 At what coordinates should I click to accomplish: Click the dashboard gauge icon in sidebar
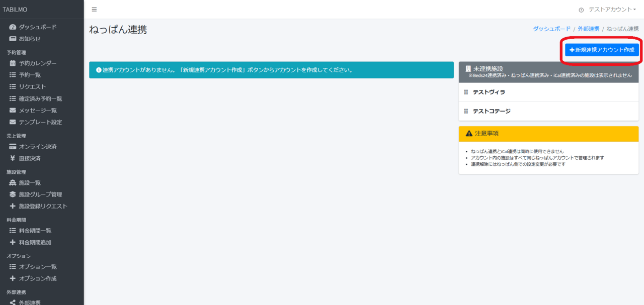[13, 27]
